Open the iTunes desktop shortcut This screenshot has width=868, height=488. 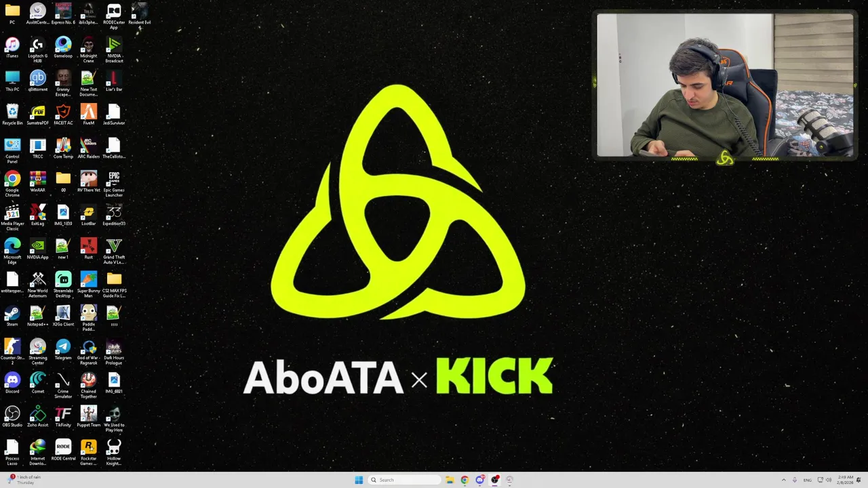coord(12,48)
